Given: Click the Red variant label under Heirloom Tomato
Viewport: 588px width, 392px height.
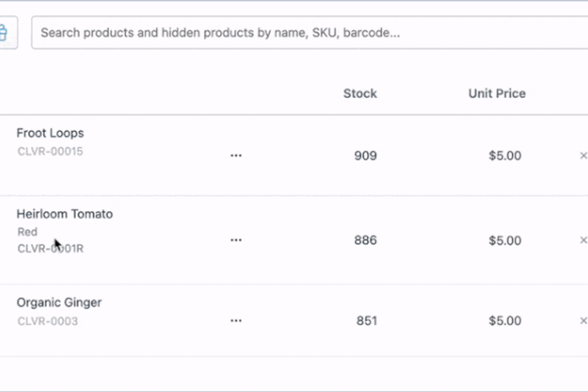Looking at the screenshot, I should [x=27, y=231].
